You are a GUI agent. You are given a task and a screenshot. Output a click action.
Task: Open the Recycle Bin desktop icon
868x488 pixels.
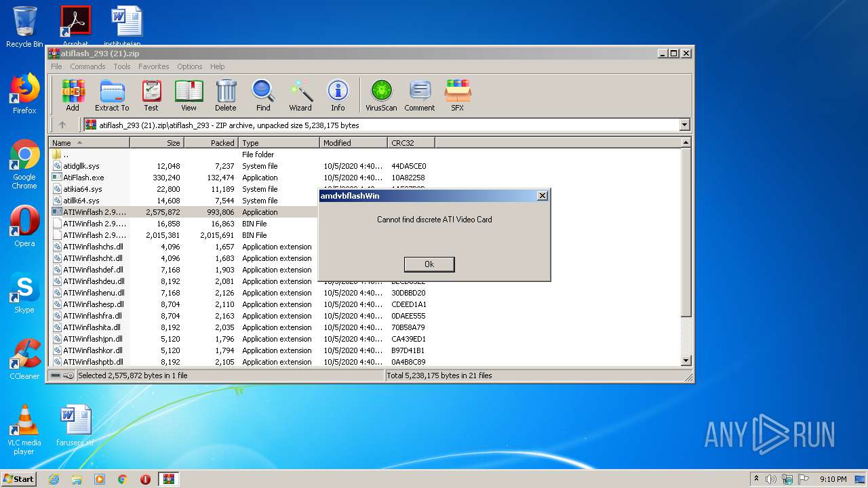[24, 27]
